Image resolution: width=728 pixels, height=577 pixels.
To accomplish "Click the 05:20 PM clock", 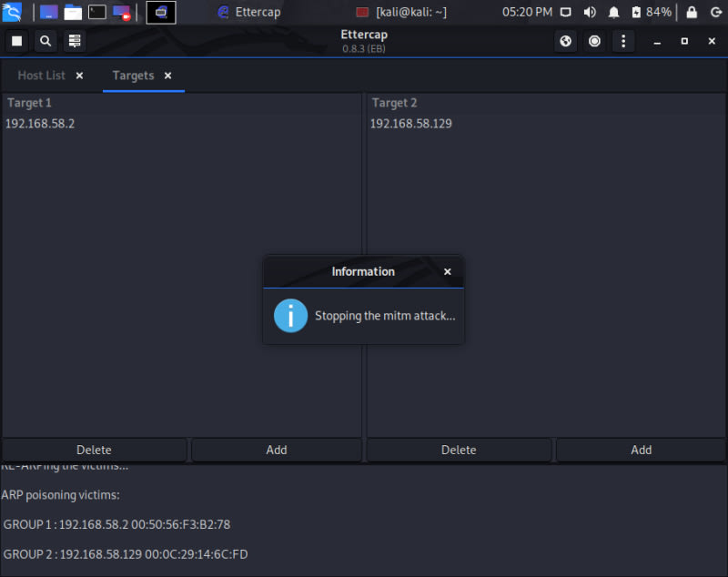I will pos(527,12).
